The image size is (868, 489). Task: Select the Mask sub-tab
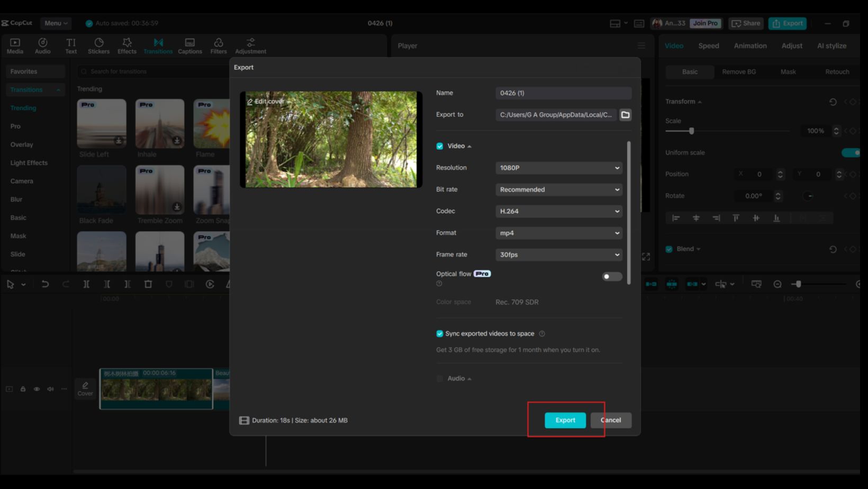click(788, 72)
